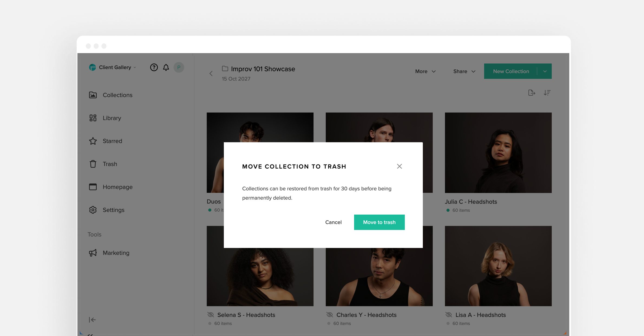The height and width of the screenshot is (336, 644).
Task: Click the Client Gallery logo icon
Action: [x=92, y=67]
